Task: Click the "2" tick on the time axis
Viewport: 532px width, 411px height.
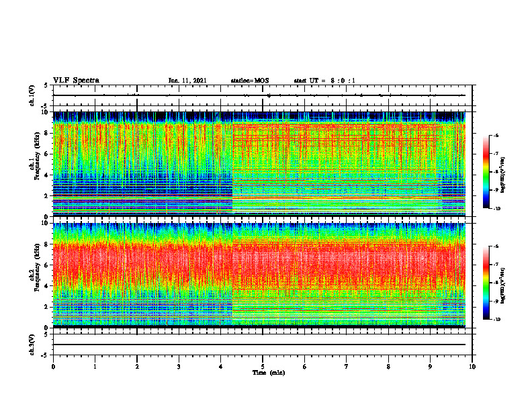Action: click(137, 367)
